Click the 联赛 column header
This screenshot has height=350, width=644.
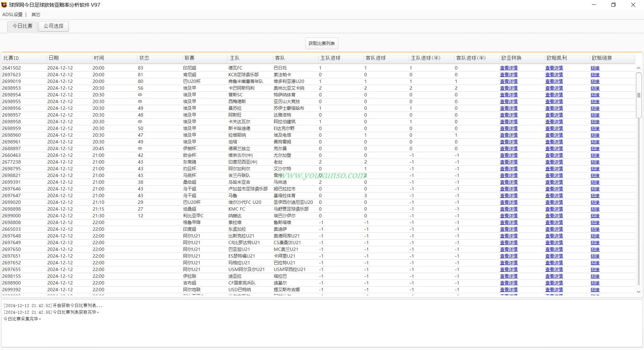click(205, 58)
